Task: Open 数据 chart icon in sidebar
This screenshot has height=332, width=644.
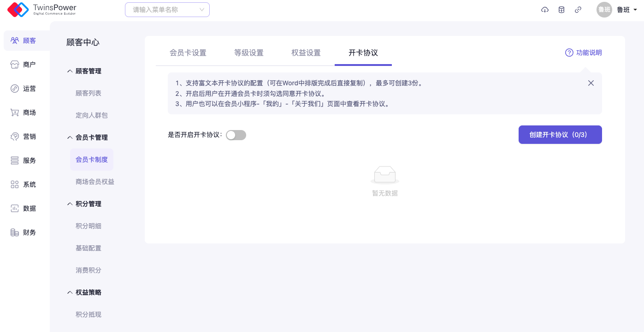Action: click(x=24, y=208)
